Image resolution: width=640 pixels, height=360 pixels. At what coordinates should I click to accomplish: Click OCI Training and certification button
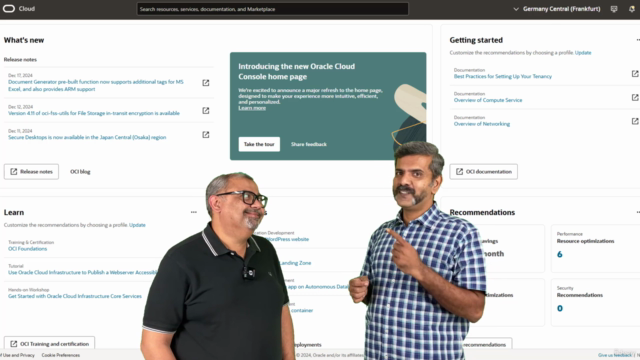(49, 344)
